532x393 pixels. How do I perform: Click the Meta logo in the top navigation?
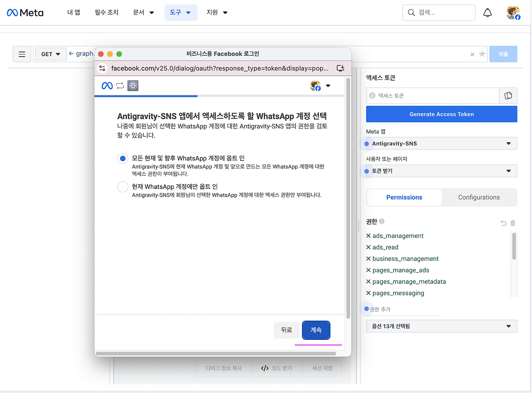(x=25, y=12)
